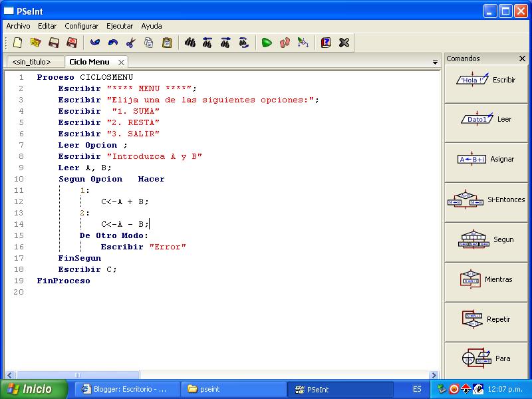Image resolution: width=532 pixels, height=399 pixels.
Task: Click horizontal scrollbar left arrow
Action: (x=9, y=375)
